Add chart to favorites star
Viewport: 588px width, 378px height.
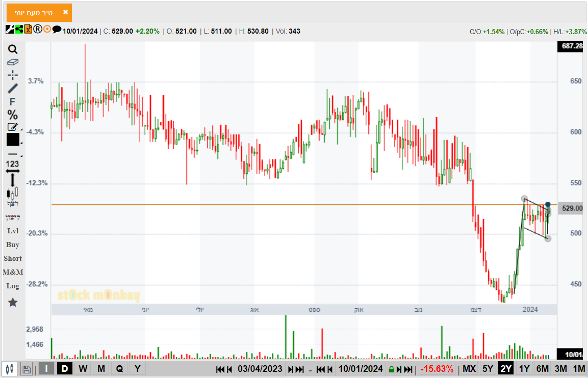pos(13,303)
